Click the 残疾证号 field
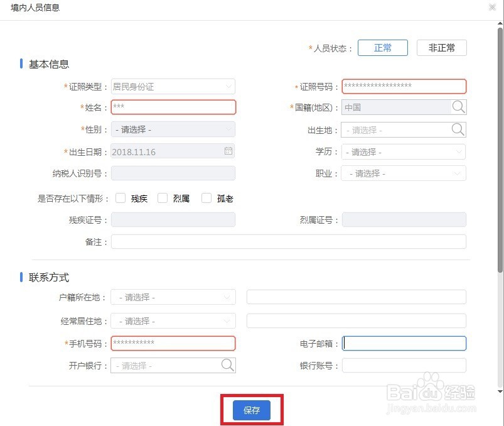The image size is (504, 426). click(x=173, y=220)
